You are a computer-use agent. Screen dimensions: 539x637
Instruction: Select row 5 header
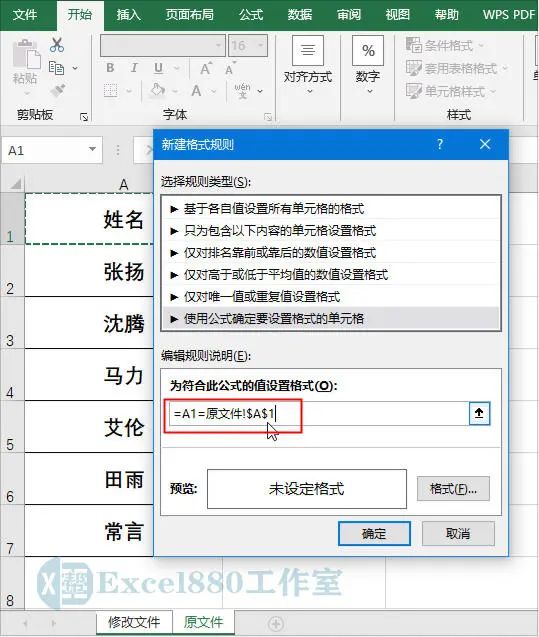11,427
